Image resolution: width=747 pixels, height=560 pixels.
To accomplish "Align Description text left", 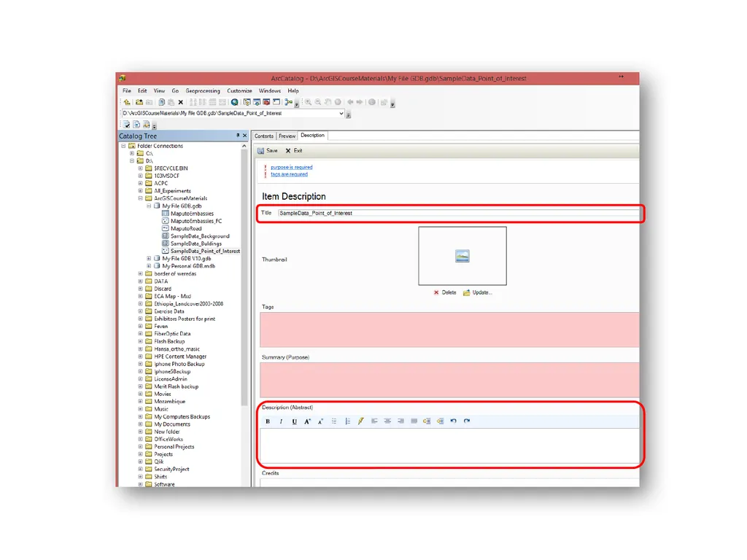I will [374, 421].
